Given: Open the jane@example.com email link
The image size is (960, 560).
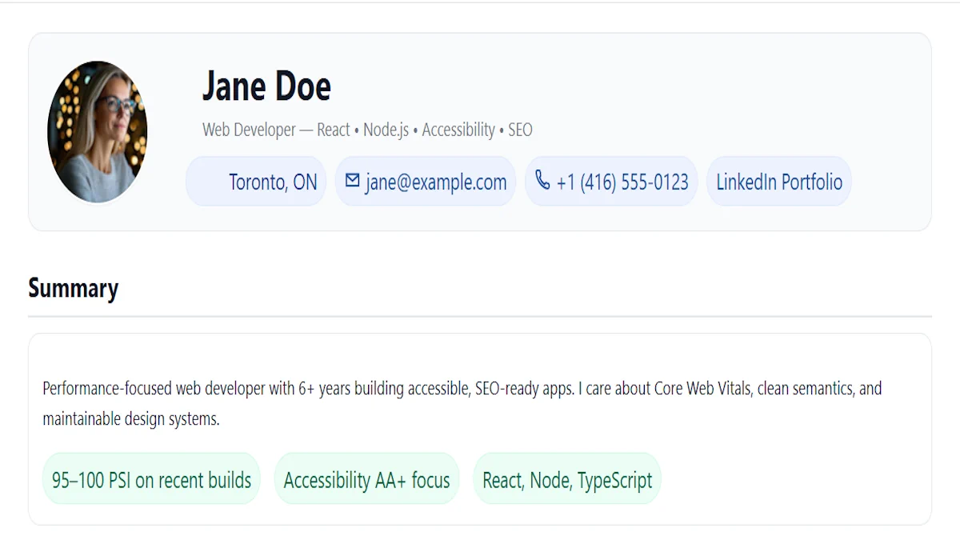Looking at the screenshot, I should click(x=436, y=182).
